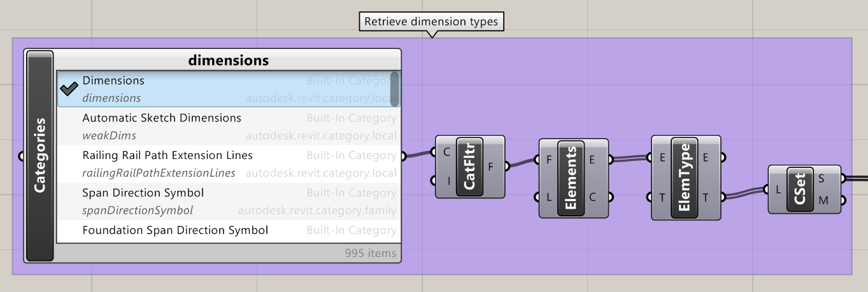Click the output grip of Categories picker
This screenshot has height=292, width=868.
point(402,156)
